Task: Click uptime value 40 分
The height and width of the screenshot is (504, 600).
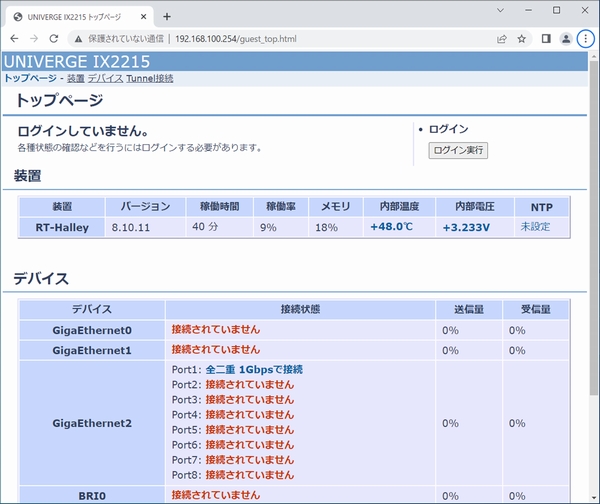Action: (205, 227)
